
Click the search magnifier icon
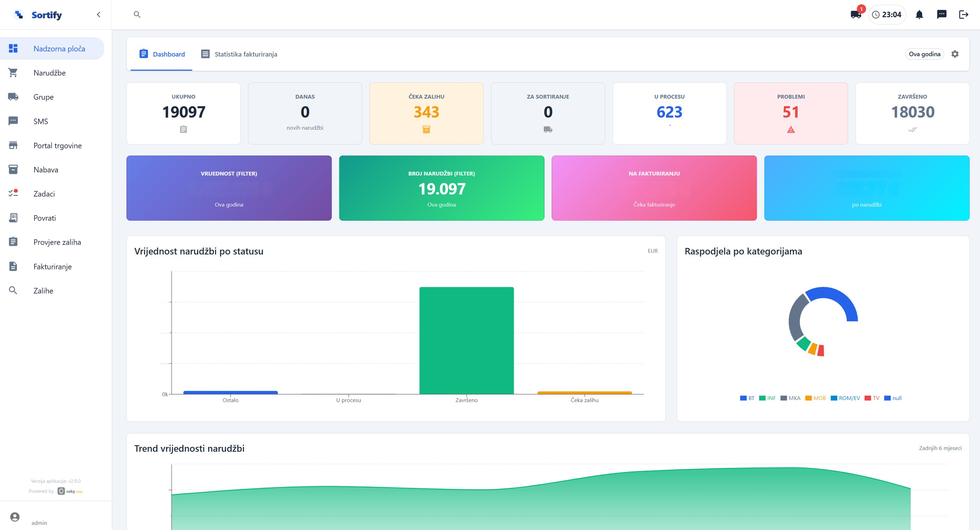point(137,14)
